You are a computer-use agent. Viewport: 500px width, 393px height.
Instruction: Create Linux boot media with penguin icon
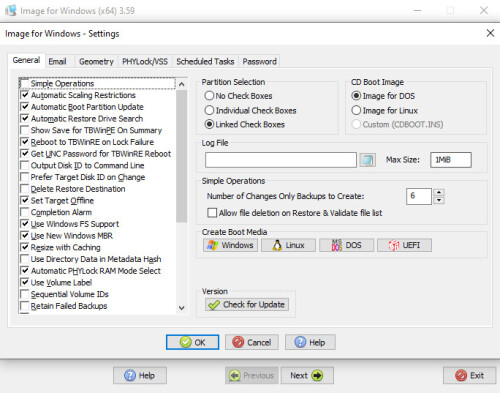288,245
